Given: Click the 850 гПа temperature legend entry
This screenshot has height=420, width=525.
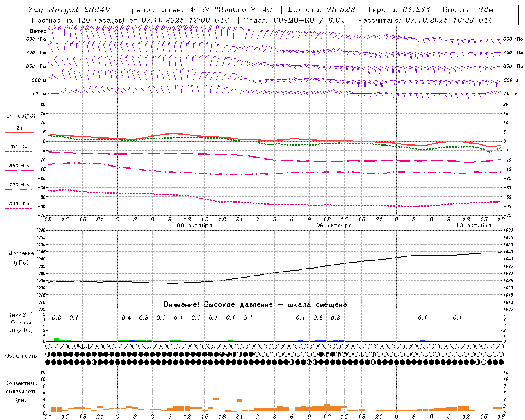Looking at the screenshot, I should 19,166.
